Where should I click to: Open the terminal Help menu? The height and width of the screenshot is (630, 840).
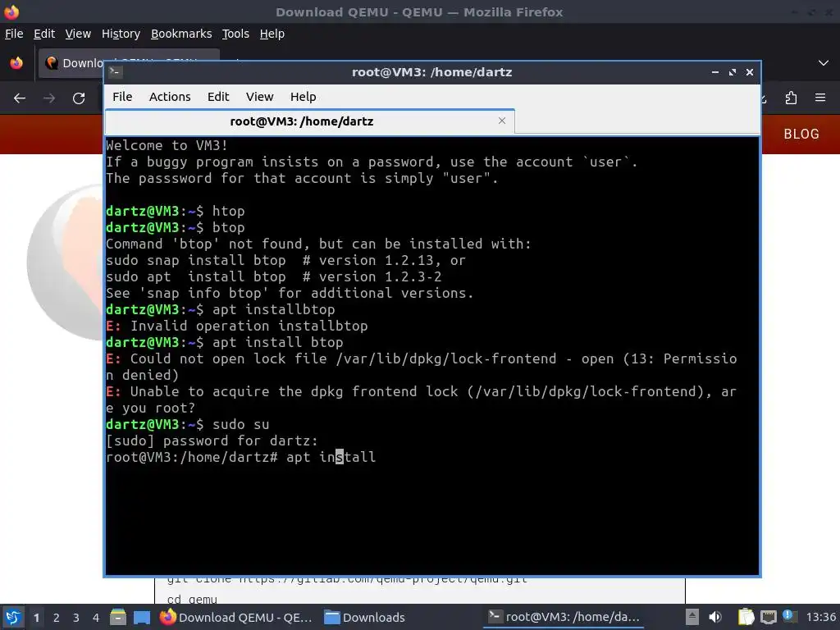tap(303, 97)
